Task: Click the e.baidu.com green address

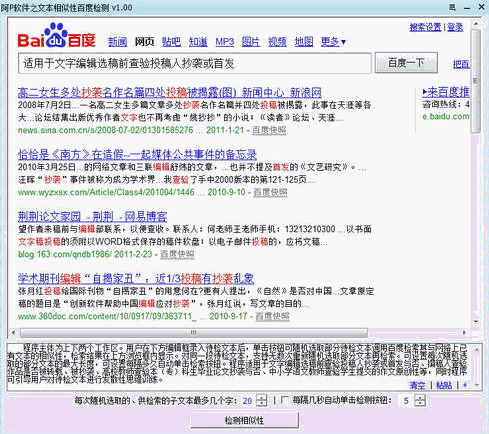Action: pos(446,116)
